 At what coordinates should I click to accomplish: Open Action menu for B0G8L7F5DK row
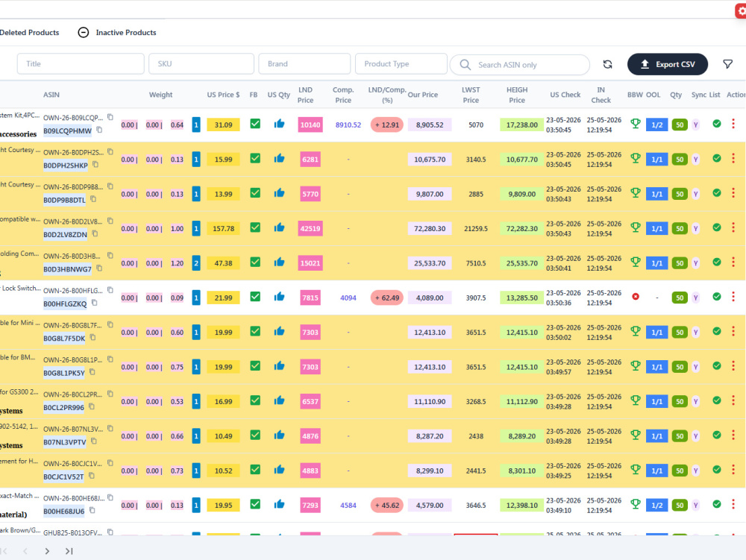[733, 331]
